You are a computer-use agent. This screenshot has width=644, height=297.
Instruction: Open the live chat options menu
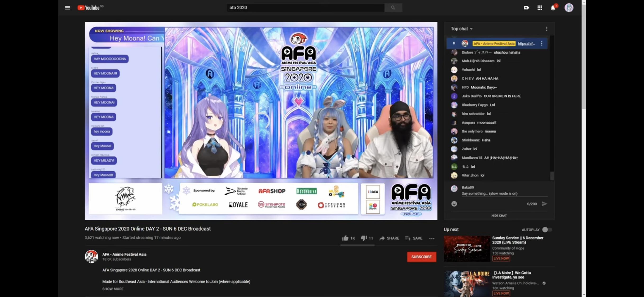546,29
